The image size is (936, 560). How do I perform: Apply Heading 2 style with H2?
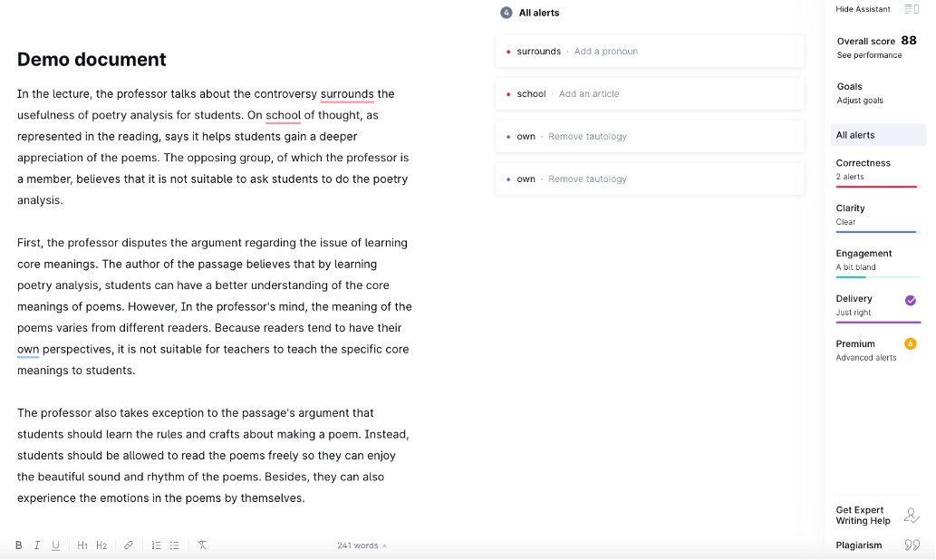pyautogui.click(x=101, y=546)
